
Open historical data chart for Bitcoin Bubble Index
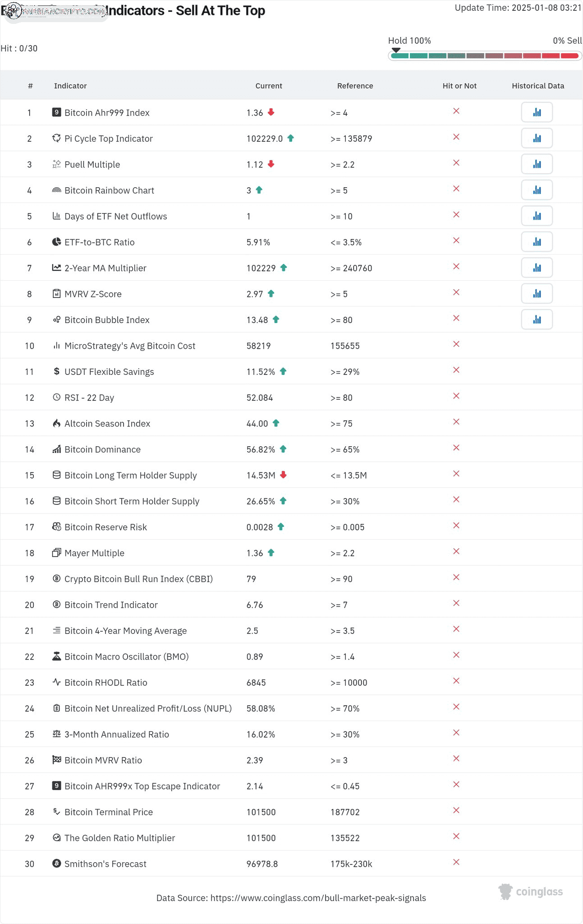tap(537, 319)
